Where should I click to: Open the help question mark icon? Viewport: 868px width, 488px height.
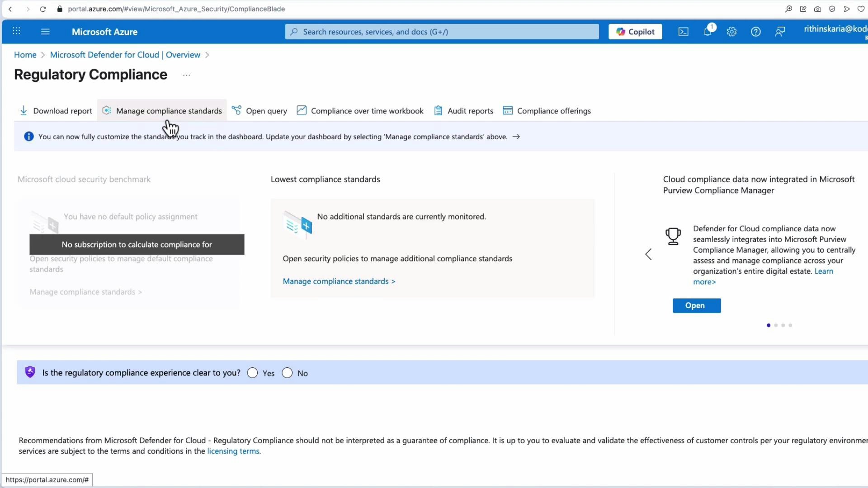click(756, 32)
